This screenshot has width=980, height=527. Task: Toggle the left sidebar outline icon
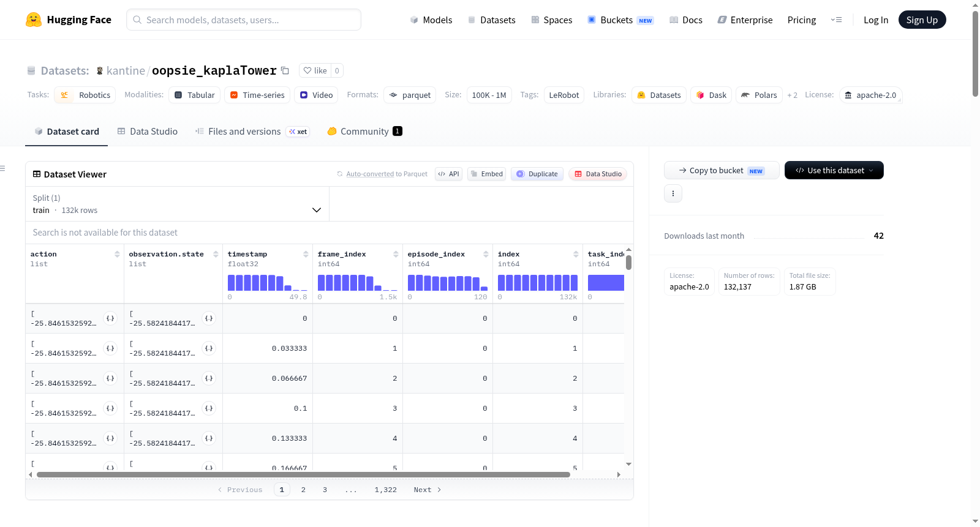pyautogui.click(x=2, y=168)
